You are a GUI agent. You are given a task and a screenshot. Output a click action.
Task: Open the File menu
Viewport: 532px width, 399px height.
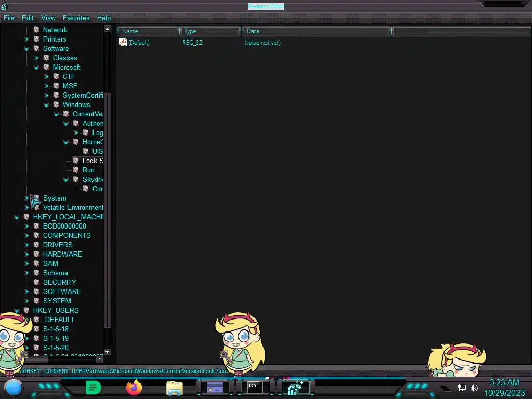coord(9,18)
